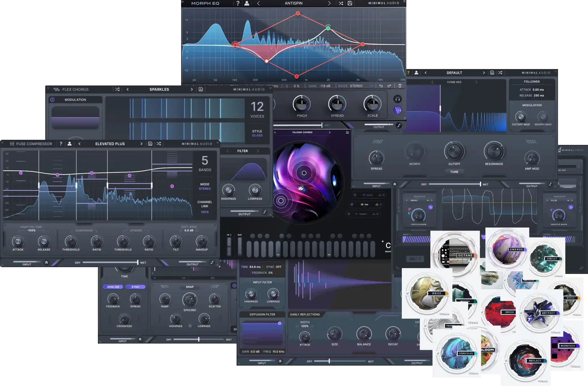Open the STEREO mode dropdown in Morph EQ
Viewport: 588px width, 386px height.
pyautogui.click(x=372, y=86)
